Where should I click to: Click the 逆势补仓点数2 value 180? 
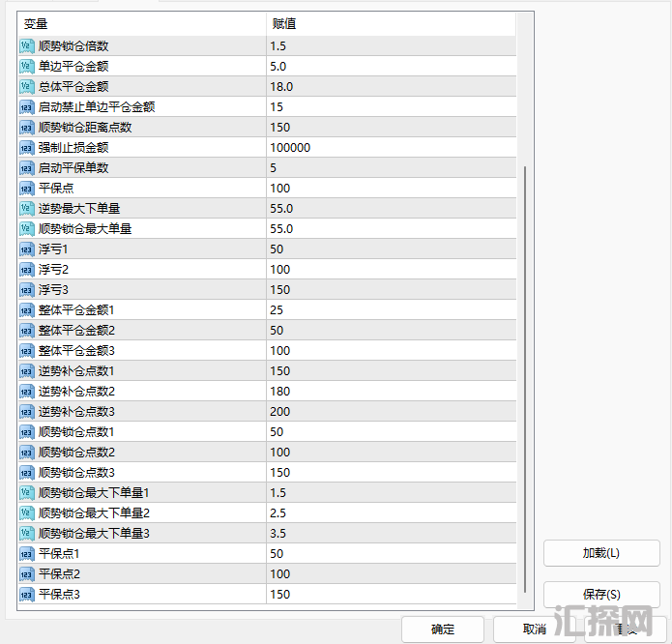click(391, 392)
